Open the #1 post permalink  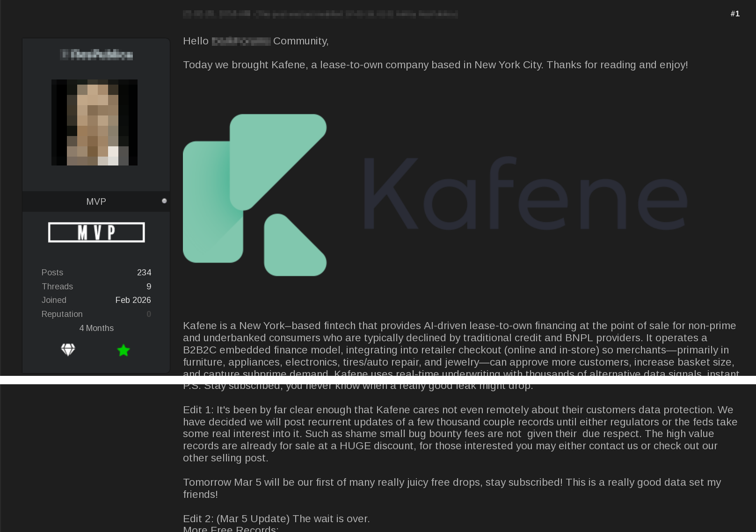coord(735,14)
